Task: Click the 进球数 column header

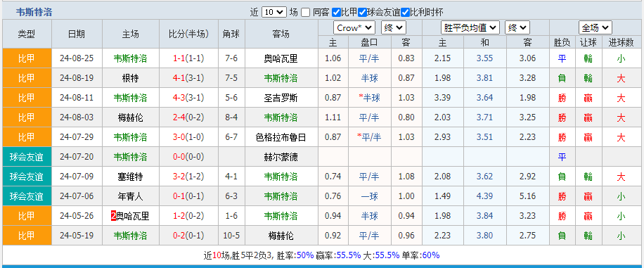Action: coord(621,42)
